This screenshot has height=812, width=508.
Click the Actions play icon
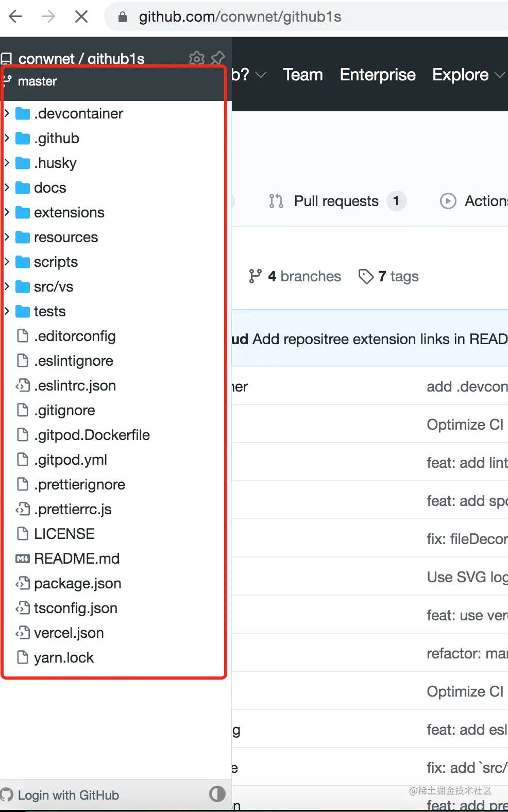tap(448, 201)
